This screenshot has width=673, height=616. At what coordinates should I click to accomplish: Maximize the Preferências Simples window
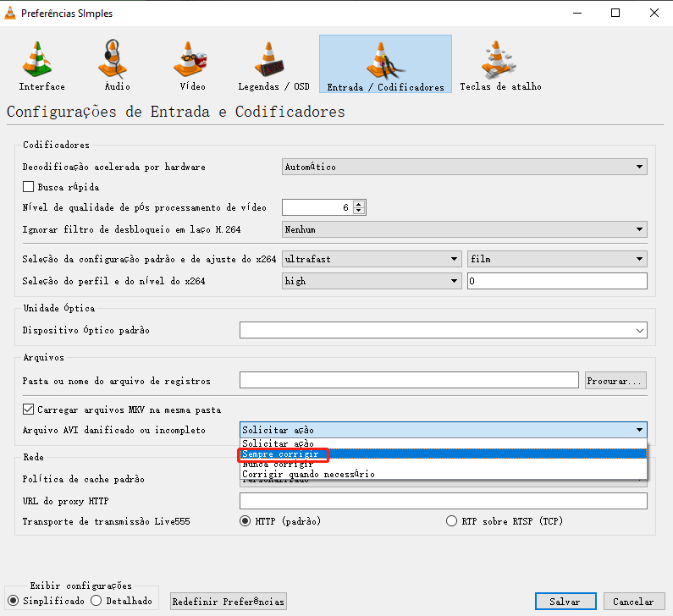tap(615, 13)
